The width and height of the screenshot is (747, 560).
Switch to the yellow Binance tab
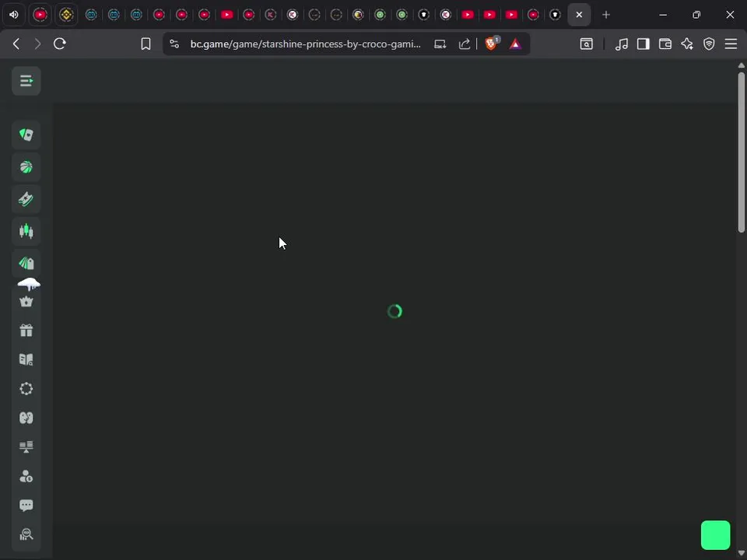66,15
